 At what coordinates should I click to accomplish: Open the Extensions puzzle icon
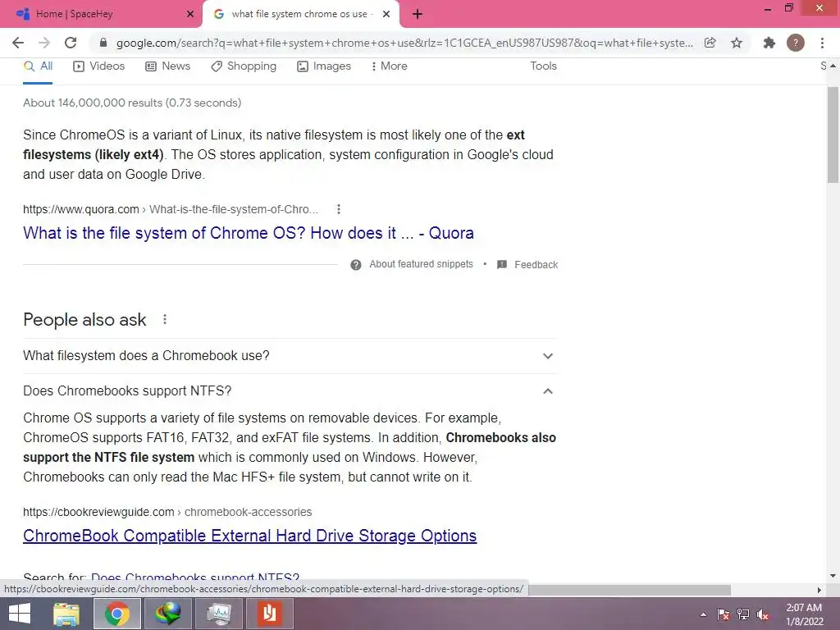click(769, 43)
